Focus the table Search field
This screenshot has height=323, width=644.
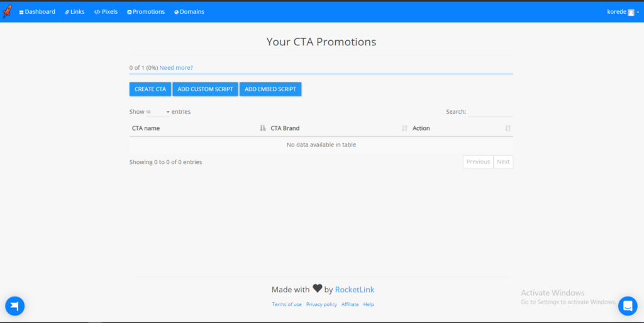pos(491,112)
